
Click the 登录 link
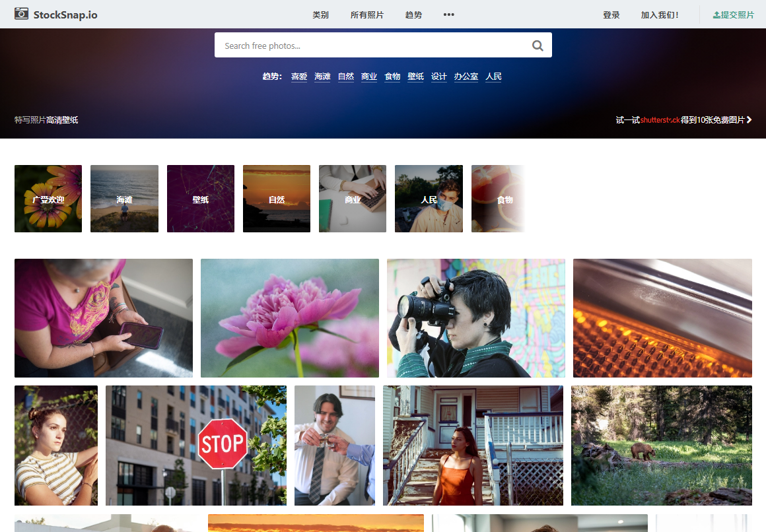click(x=611, y=15)
